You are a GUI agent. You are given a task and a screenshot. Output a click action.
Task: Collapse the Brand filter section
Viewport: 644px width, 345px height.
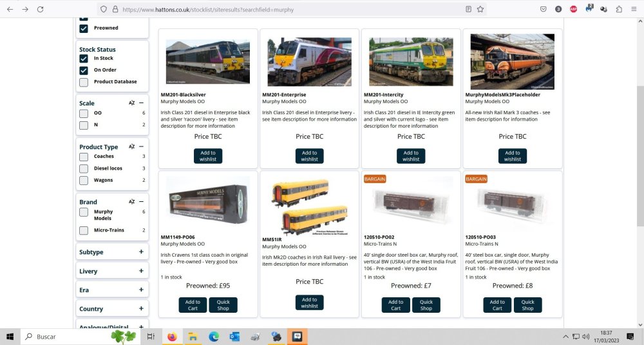(141, 201)
